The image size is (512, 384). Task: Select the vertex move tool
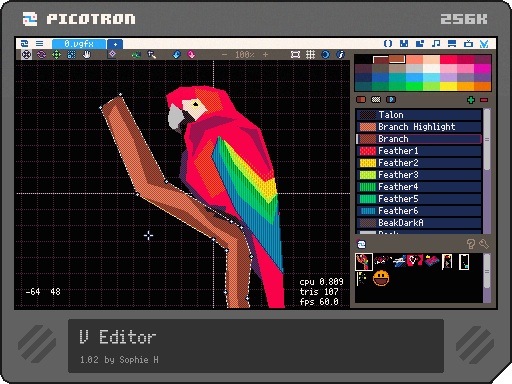tap(27, 54)
